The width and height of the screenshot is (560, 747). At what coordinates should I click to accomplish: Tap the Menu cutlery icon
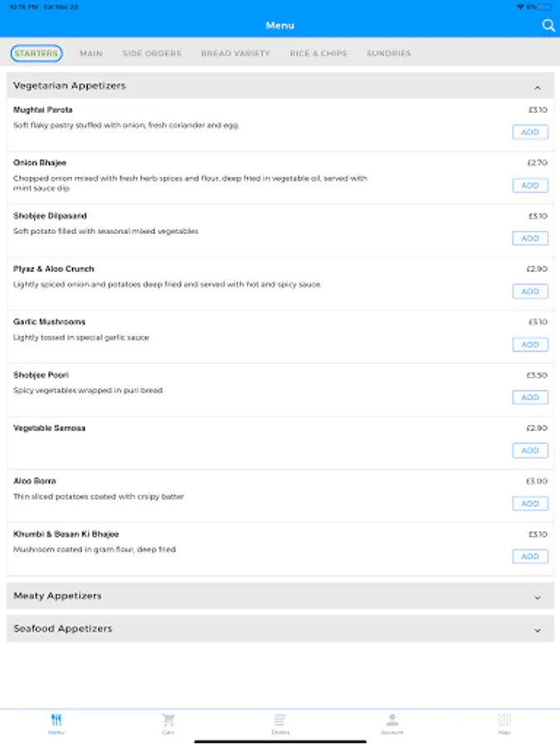56,720
